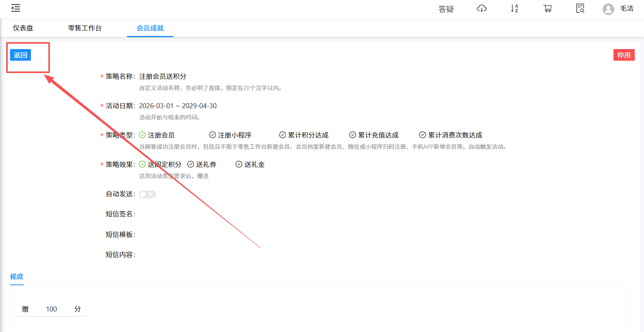Viewport: 644px width, 332px height.
Task: Select 送礼券 strategy effect
Action: [202, 164]
